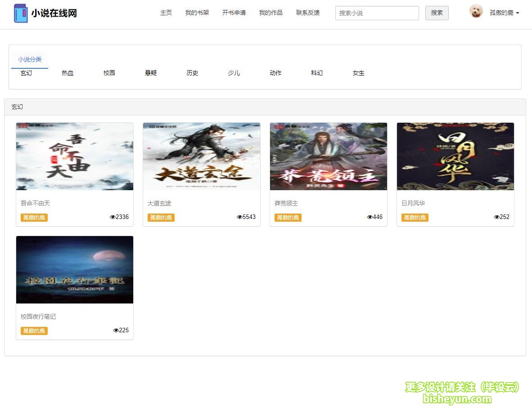Click the eye view icon beside 5543
532x415 pixels.
[239, 217]
